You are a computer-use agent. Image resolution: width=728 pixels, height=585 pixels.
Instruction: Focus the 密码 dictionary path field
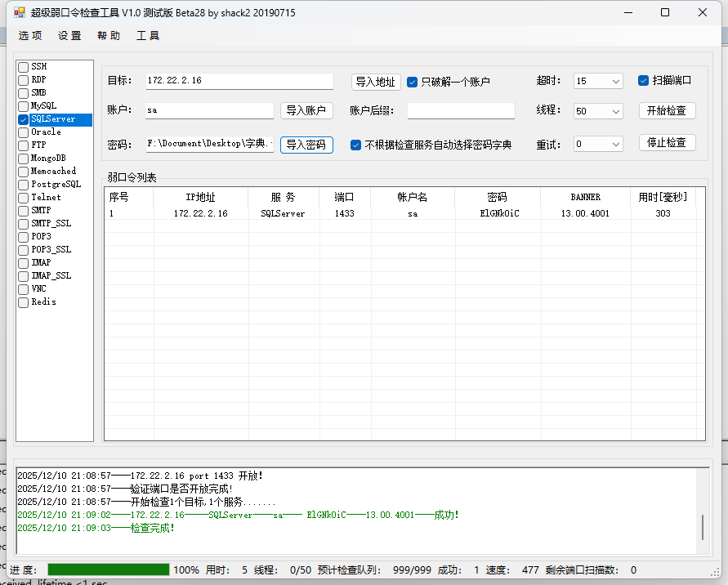click(x=209, y=144)
